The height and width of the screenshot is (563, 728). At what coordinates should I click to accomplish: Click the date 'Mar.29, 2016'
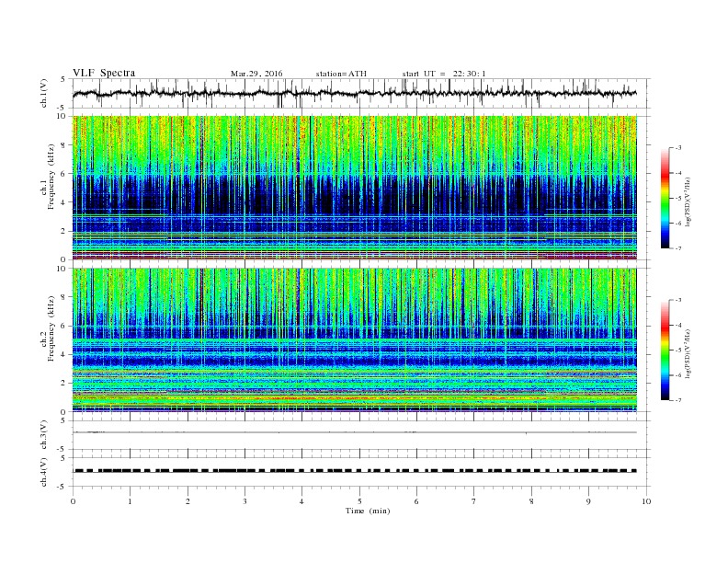coord(256,74)
